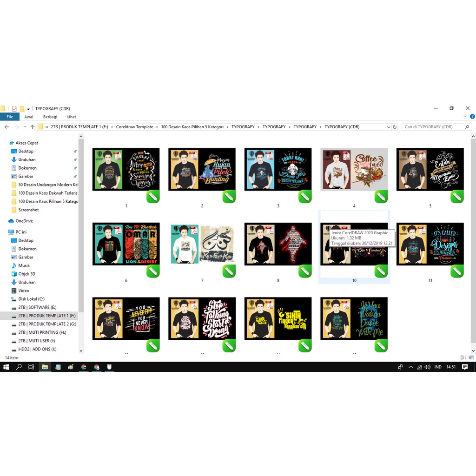Open the Properties quick access toolbar icon
The image size is (476, 476).
pos(14,109)
